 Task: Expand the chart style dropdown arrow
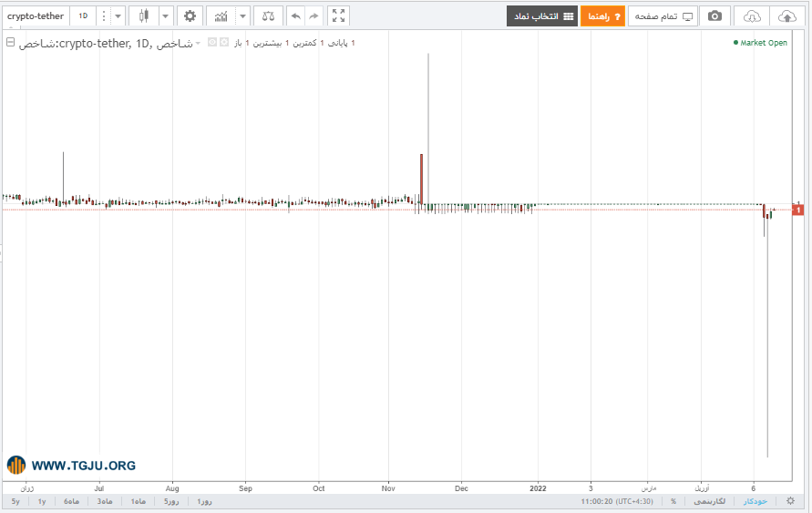tap(165, 16)
